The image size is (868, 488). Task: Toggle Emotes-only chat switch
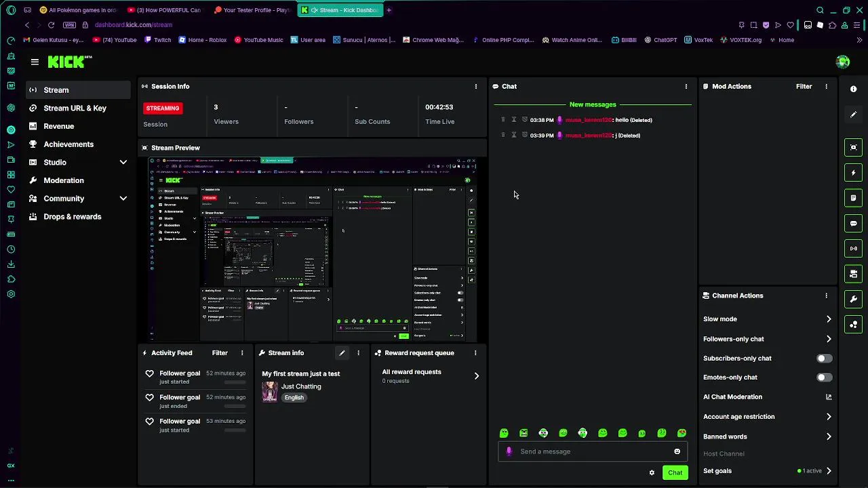click(824, 378)
